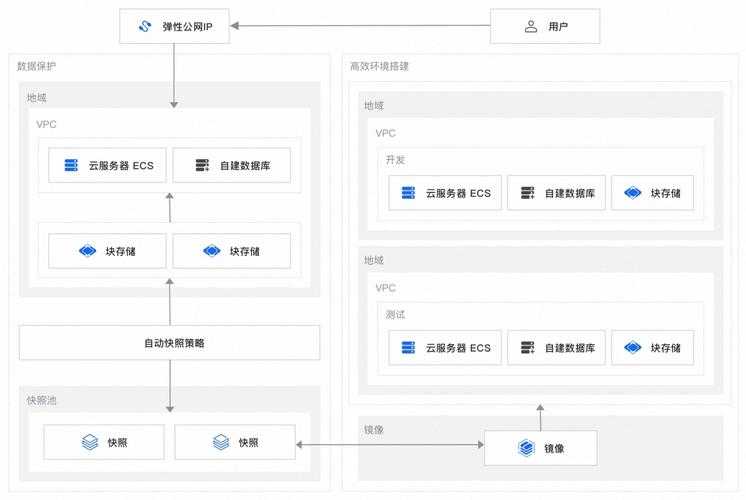Click the 开发 group label
The width and height of the screenshot is (746, 500).
[395, 160]
